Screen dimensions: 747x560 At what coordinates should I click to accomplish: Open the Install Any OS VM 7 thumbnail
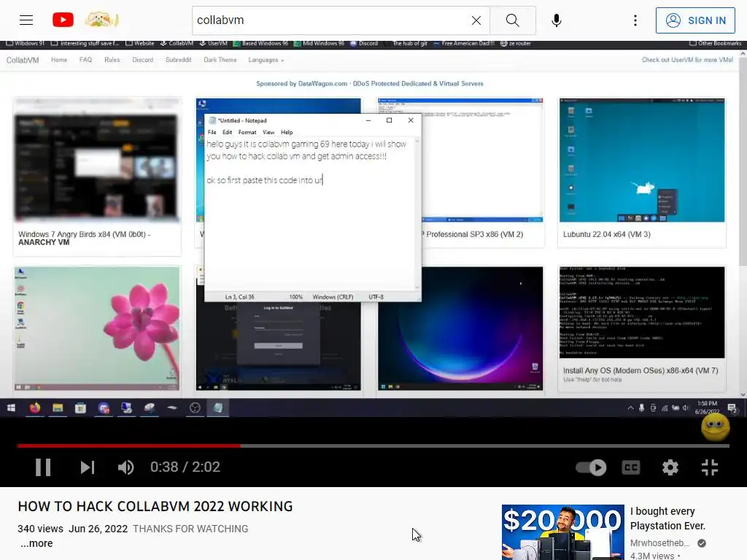click(x=642, y=312)
